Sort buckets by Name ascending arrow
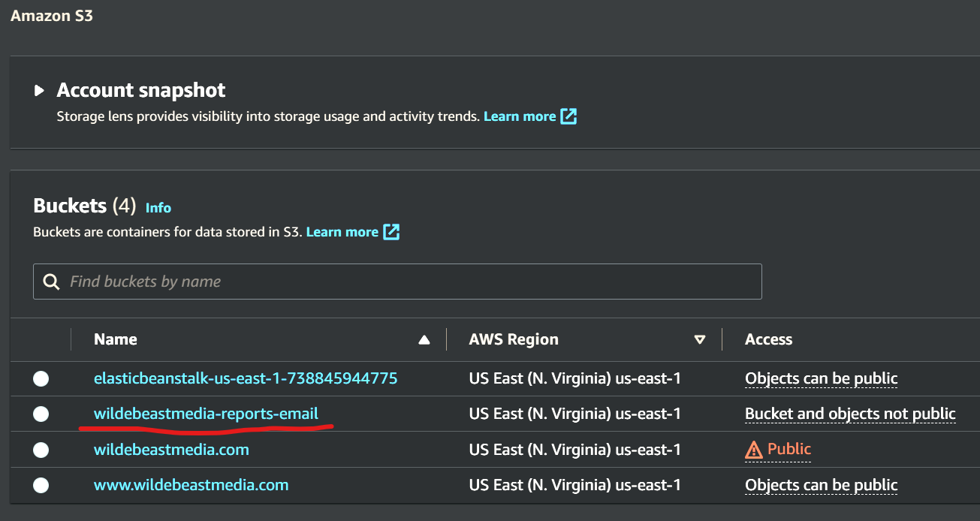The image size is (980, 521). click(424, 340)
